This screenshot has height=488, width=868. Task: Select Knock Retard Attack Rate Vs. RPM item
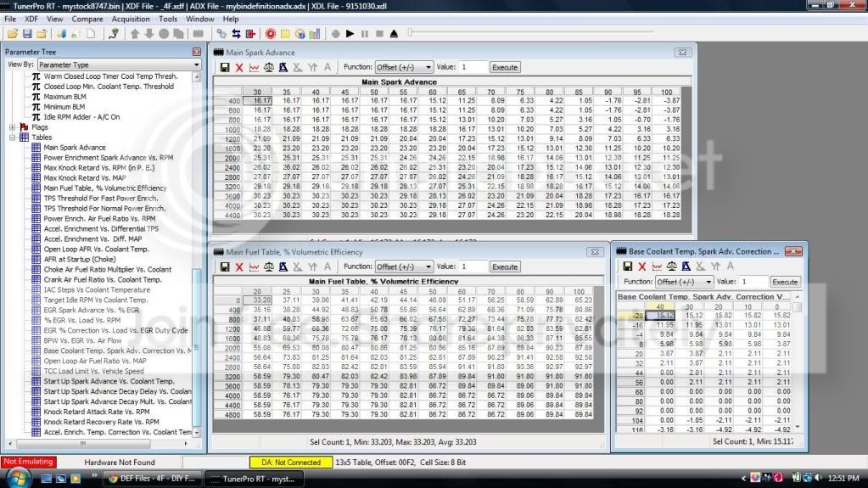tap(97, 412)
